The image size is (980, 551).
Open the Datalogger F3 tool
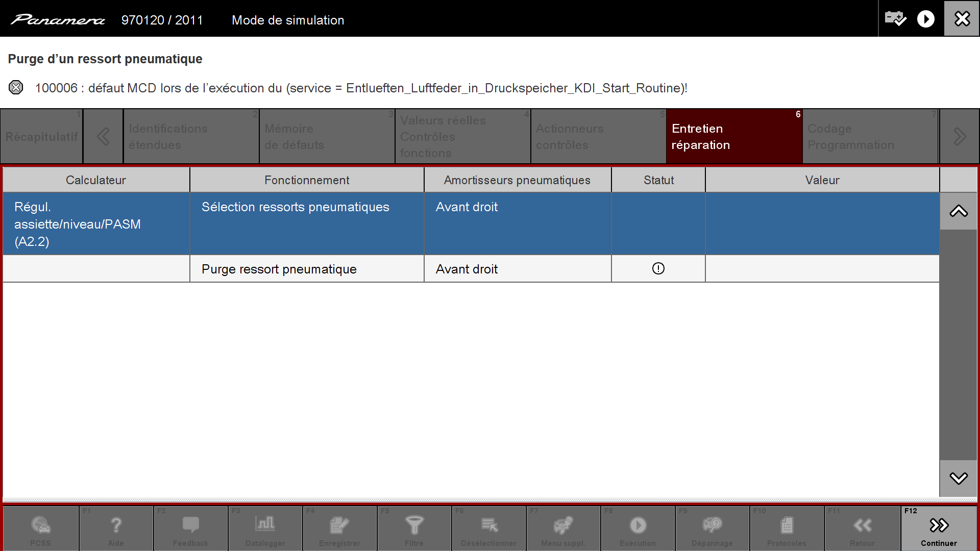(265, 528)
